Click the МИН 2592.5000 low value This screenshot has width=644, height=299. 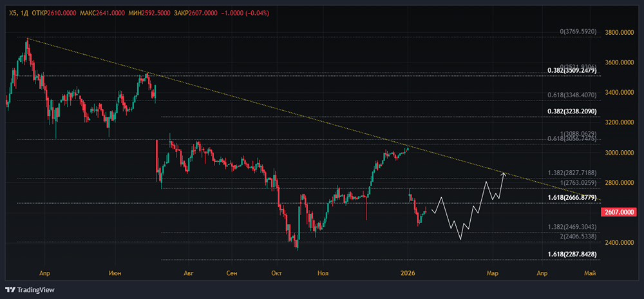pos(150,13)
